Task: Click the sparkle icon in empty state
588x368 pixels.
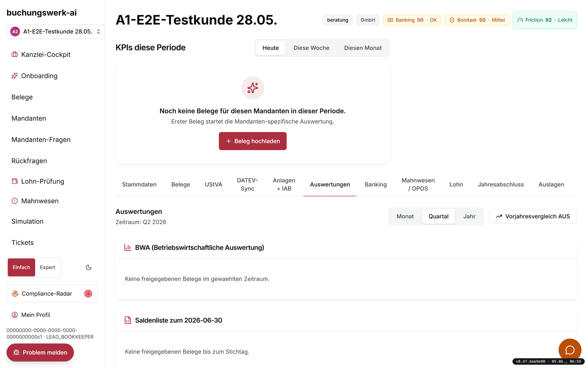Action: click(253, 88)
